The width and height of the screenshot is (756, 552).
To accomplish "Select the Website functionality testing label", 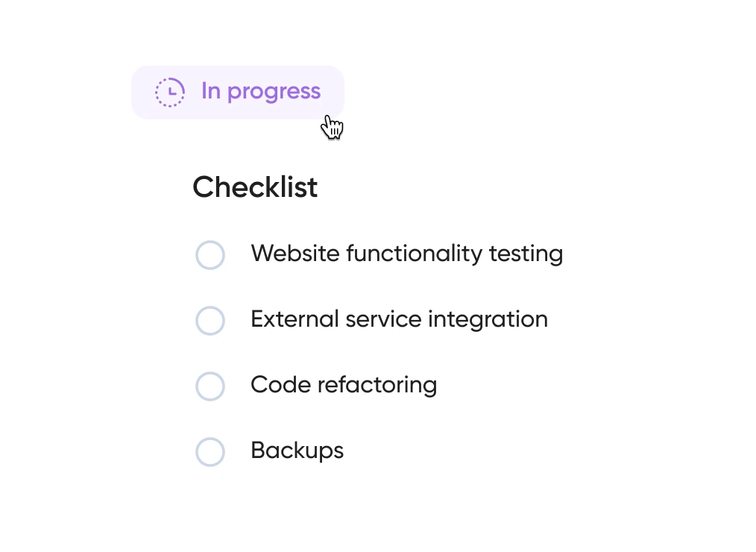I will 406,254.
